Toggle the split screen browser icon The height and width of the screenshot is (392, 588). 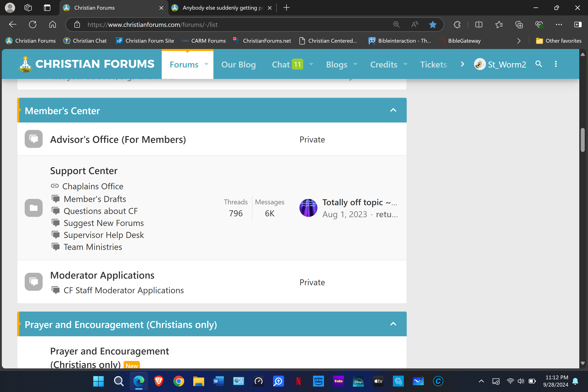coord(479,24)
